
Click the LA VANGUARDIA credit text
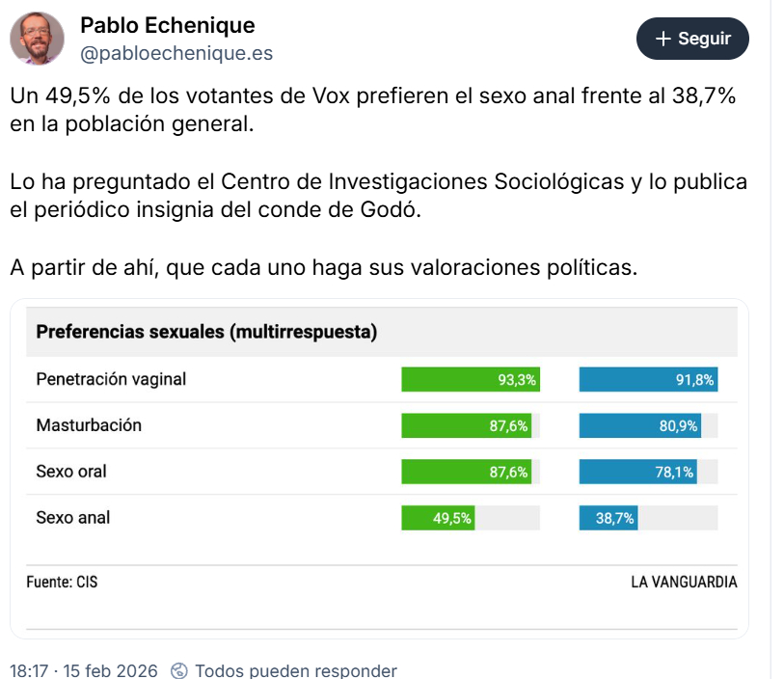point(684,582)
